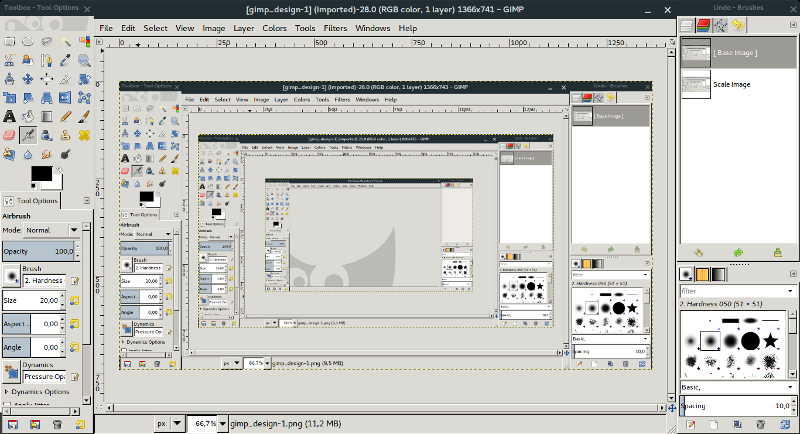Switch to the Gradients tab
The height and width of the screenshot is (434, 800).
(x=718, y=274)
